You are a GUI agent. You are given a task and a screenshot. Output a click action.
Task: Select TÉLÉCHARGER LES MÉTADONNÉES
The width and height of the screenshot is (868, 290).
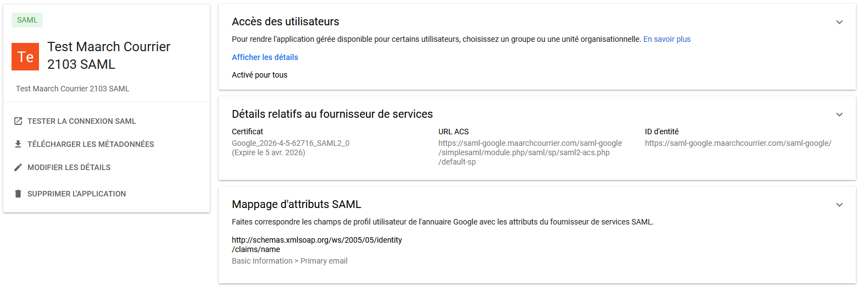point(91,144)
